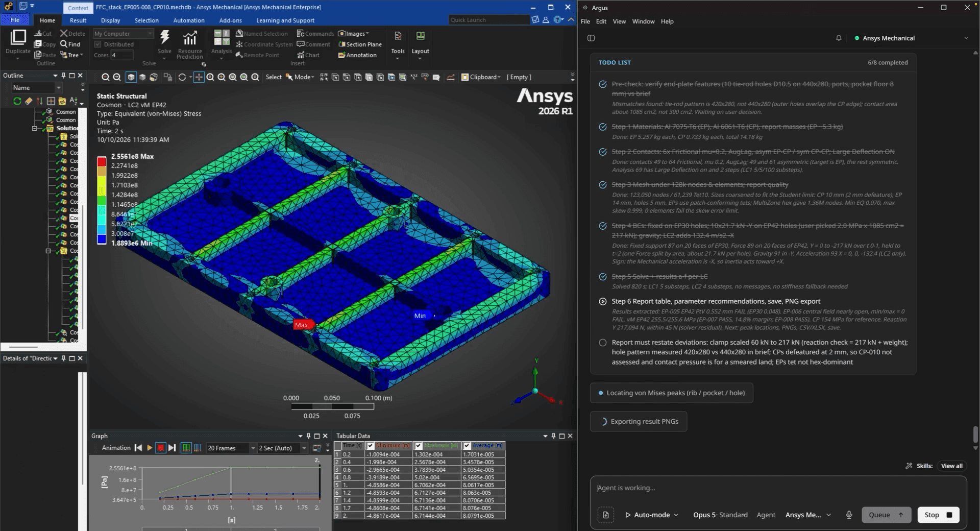Insert an Annotation

357,55
